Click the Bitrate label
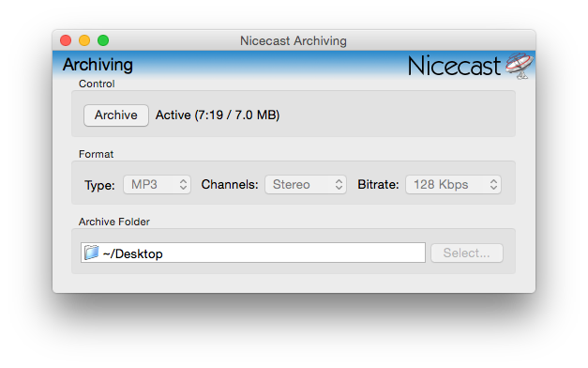588x368 pixels. point(378,185)
